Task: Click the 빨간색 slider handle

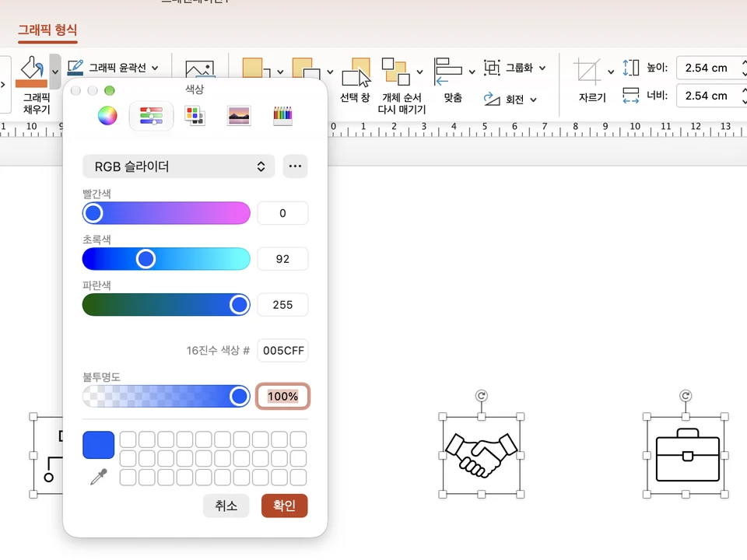Action: tap(93, 213)
